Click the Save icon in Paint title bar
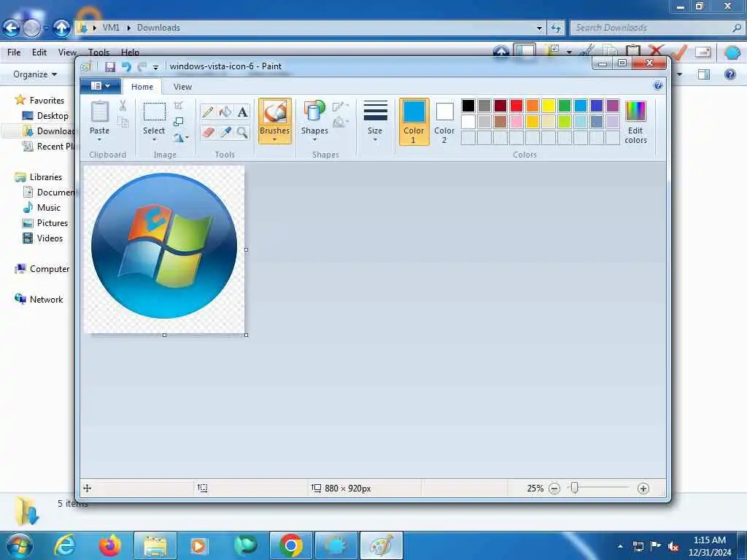Image resolution: width=747 pixels, height=560 pixels. 110,66
